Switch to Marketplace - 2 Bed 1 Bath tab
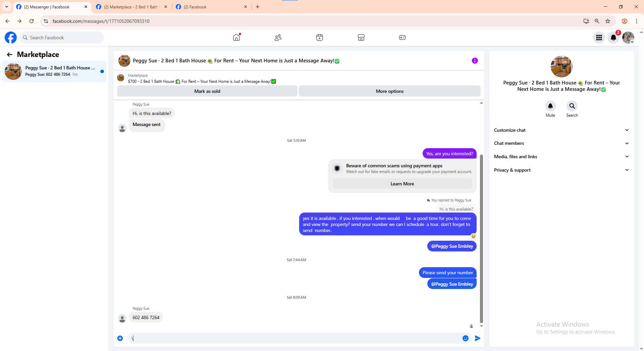Image resolution: width=644 pixels, height=351 pixels. (x=131, y=7)
